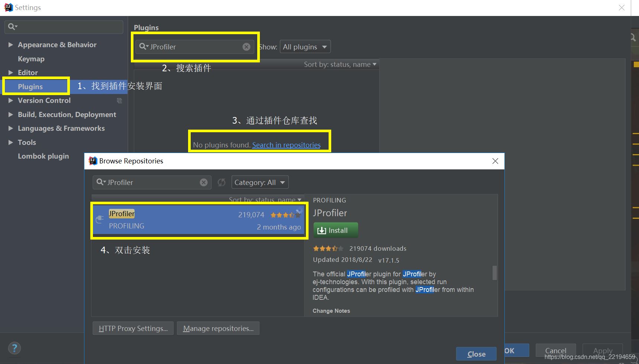Click the Search in repositories link

coord(286,145)
